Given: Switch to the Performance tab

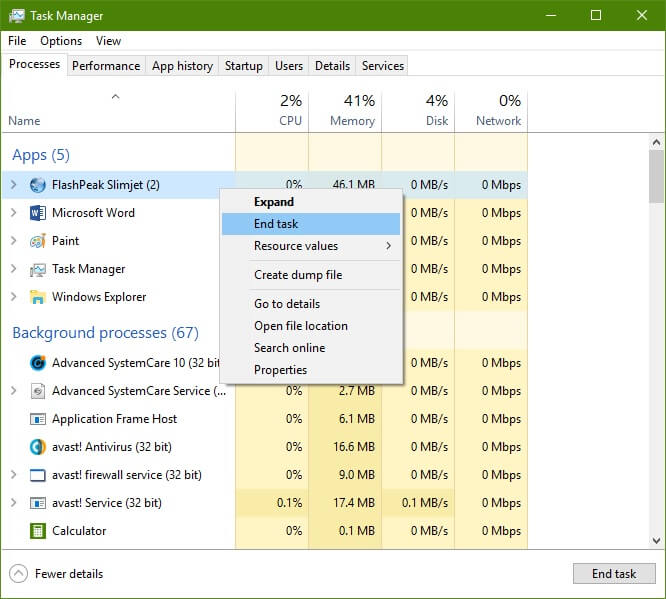Looking at the screenshot, I should (106, 66).
